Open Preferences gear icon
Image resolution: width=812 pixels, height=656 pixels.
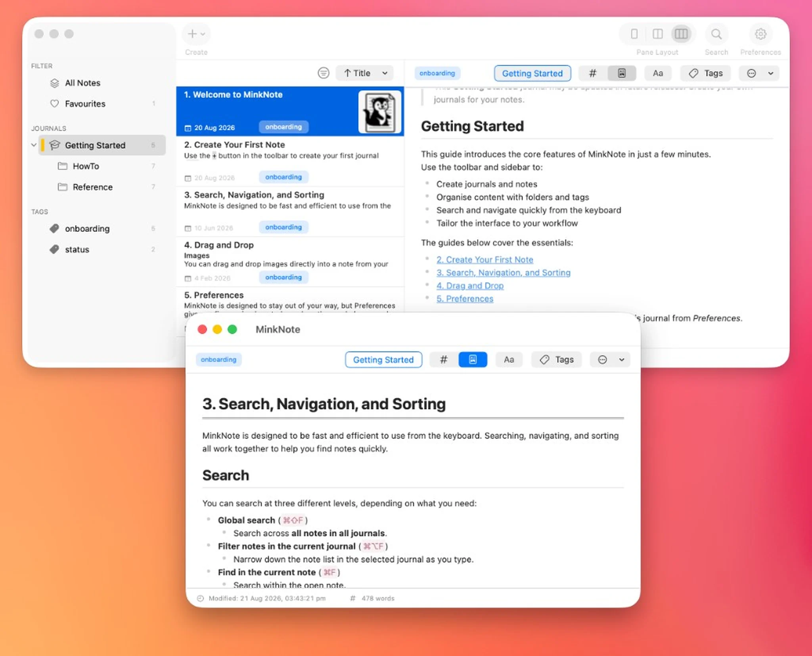point(760,34)
